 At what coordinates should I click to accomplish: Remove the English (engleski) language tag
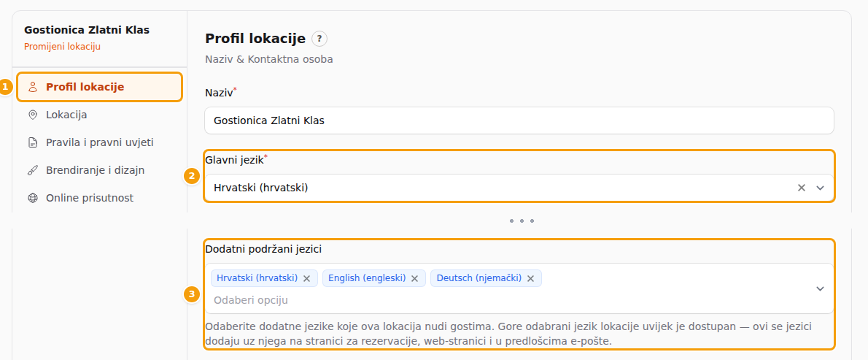pos(414,278)
